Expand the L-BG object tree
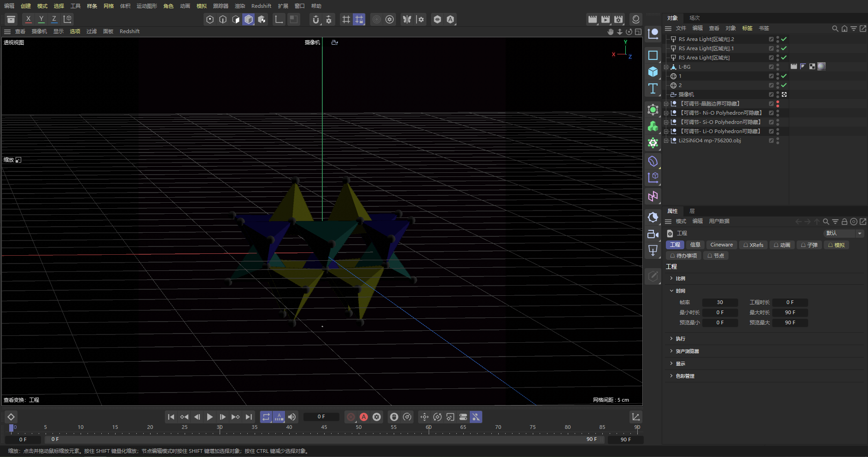Image resolution: width=868 pixels, height=457 pixels. tap(666, 67)
